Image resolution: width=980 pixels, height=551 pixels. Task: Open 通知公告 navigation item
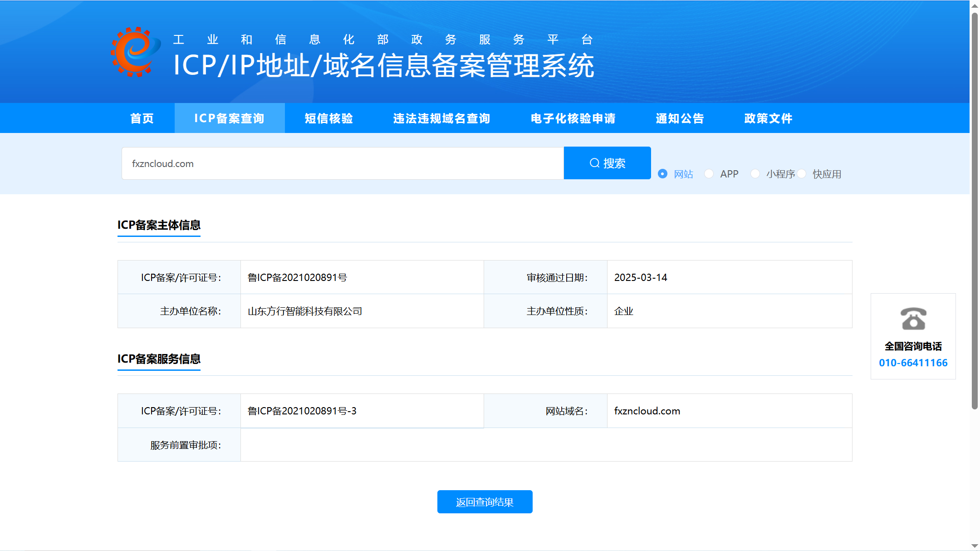coord(680,118)
